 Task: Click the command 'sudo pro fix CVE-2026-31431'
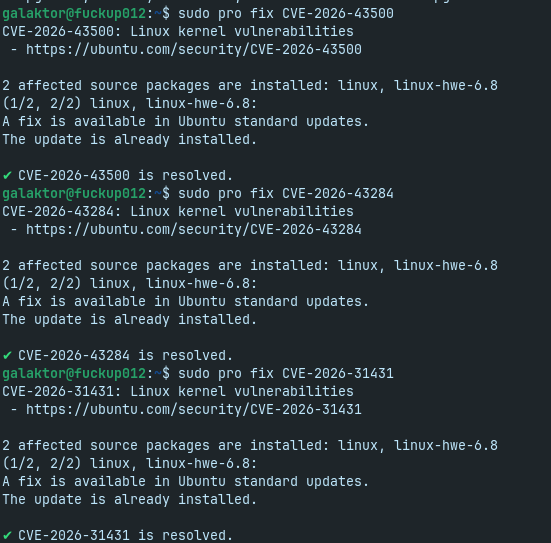click(286, 374)
